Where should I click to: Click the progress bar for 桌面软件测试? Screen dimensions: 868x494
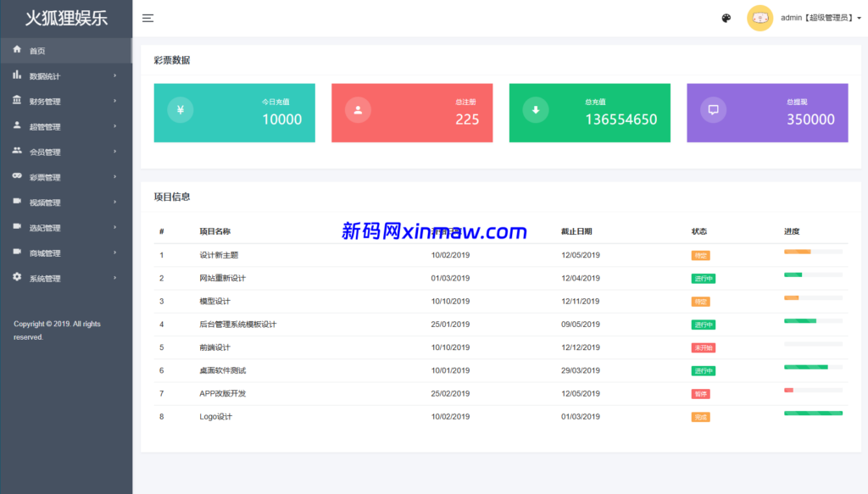(x=813, y=367)
